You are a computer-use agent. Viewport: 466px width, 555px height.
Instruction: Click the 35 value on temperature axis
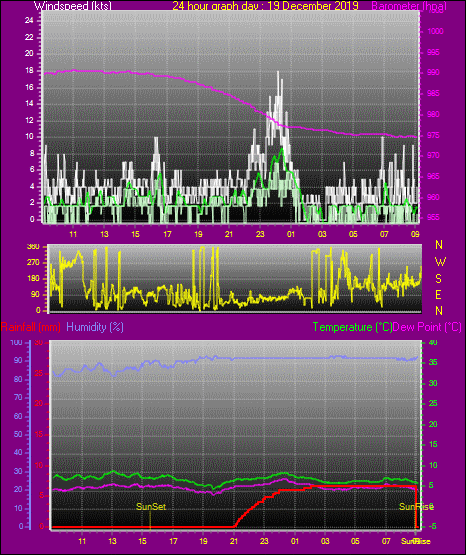click(433, 362)
